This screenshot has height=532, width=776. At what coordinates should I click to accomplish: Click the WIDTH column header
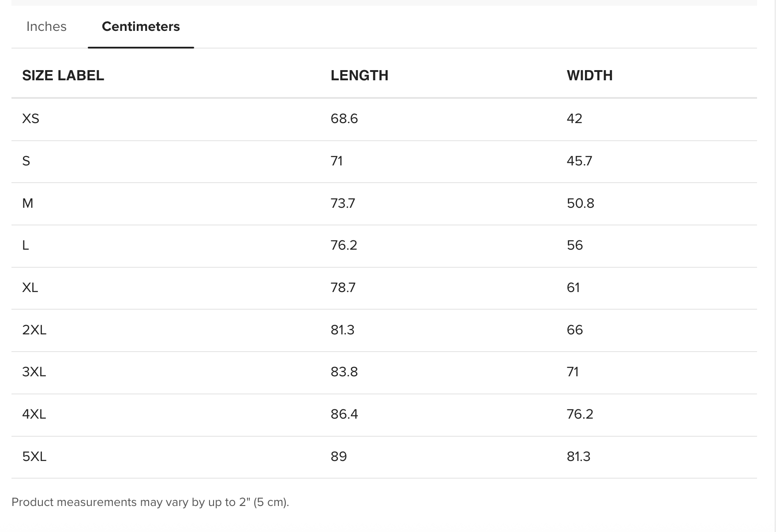[x=590, y=75]
